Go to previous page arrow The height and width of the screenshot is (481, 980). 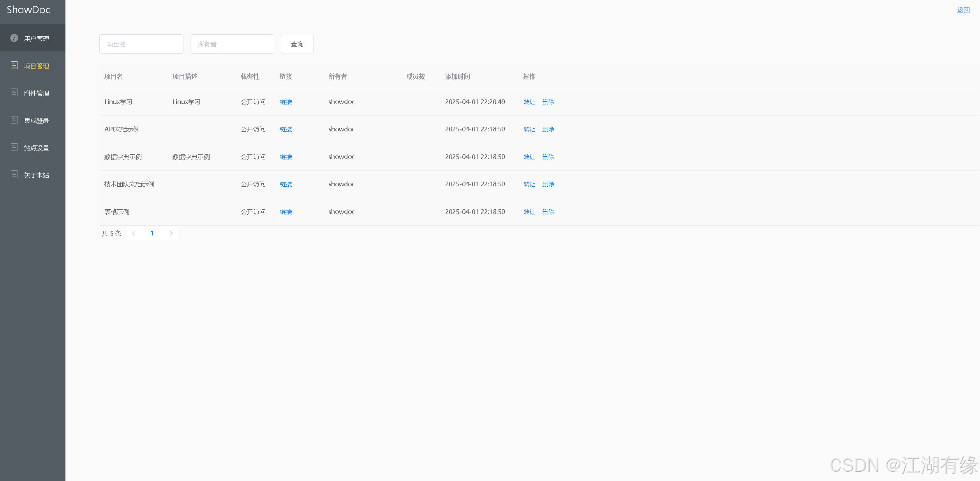coord(134,233)
